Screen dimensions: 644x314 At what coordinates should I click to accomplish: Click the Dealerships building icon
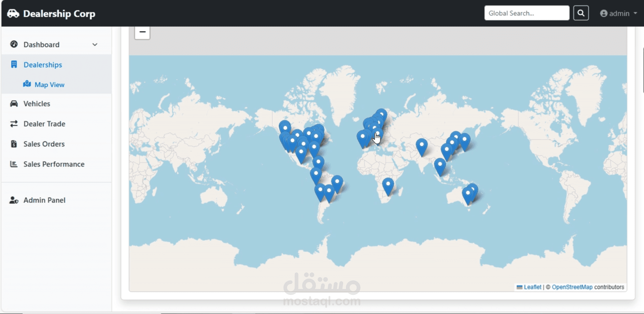(x=14, y=65)
